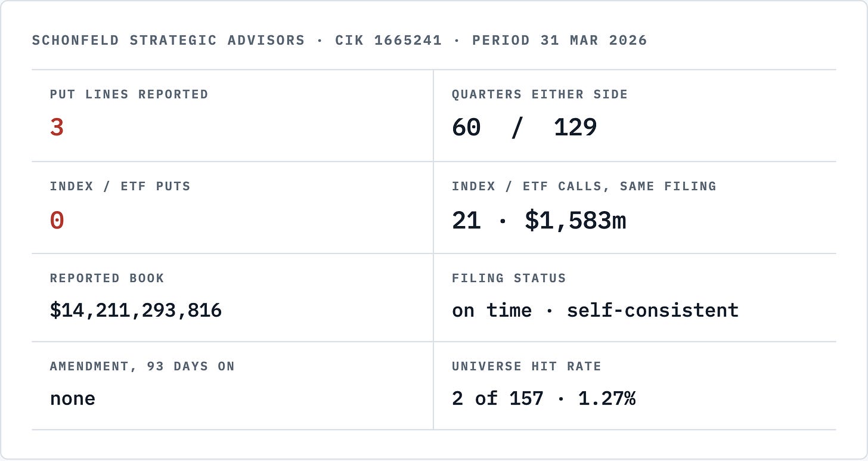Screen dimensions: 868x461
Task: Click the 129 figure in quarters cell
Action: [575, 128]
